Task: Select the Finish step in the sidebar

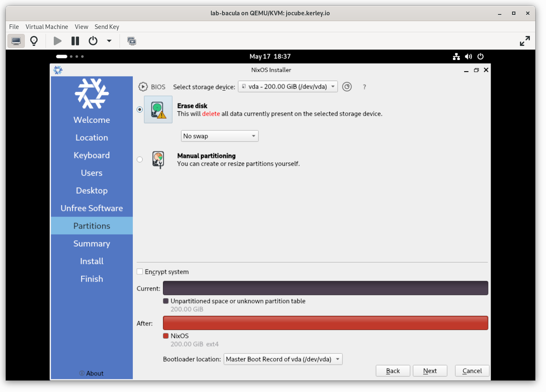Action: [x=92, y=279]
